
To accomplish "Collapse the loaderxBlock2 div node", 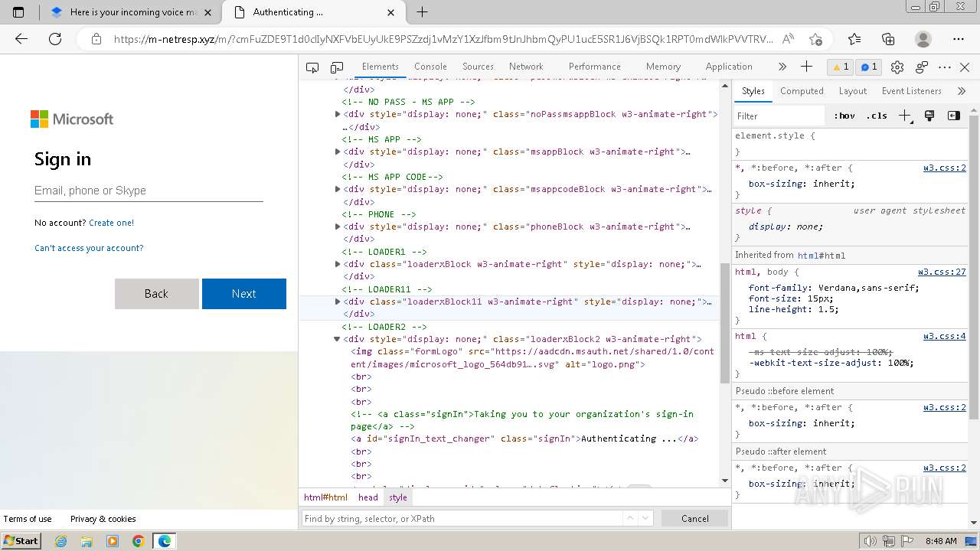I will (x=338, y=339).
